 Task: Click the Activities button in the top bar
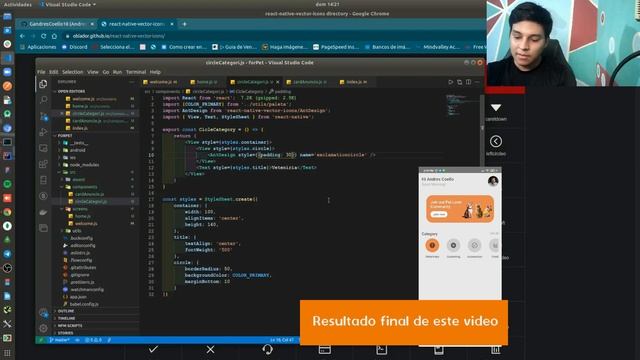point(18,4)
